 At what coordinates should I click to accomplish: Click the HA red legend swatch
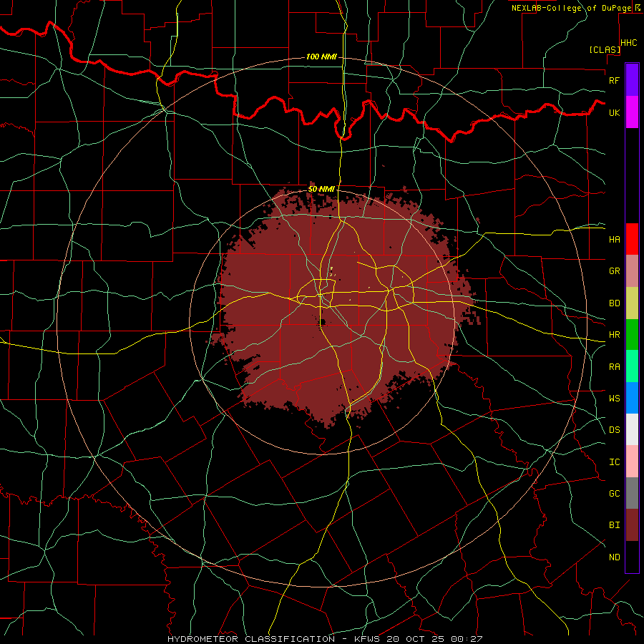click(632, 239)
